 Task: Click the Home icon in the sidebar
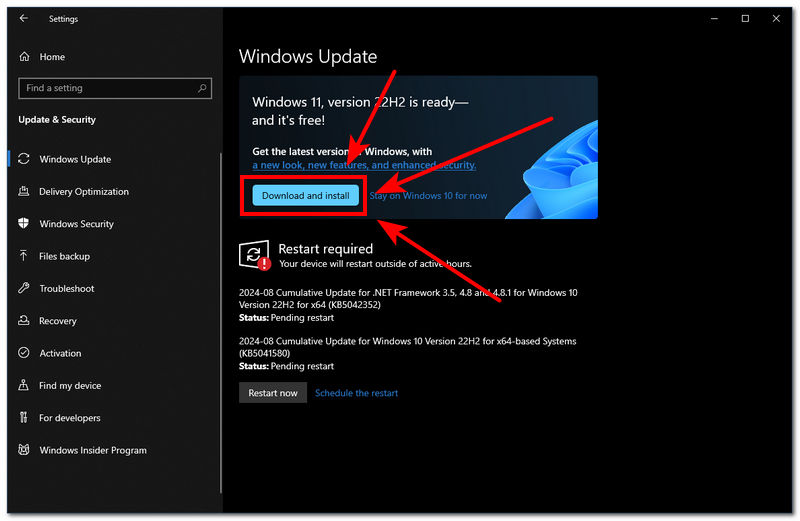(x=24, y=57)
